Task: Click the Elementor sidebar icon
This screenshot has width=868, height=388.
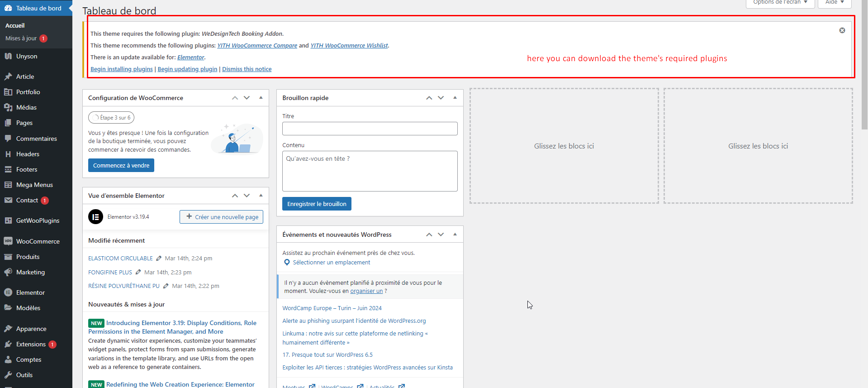Action: (x=8, y=292)
